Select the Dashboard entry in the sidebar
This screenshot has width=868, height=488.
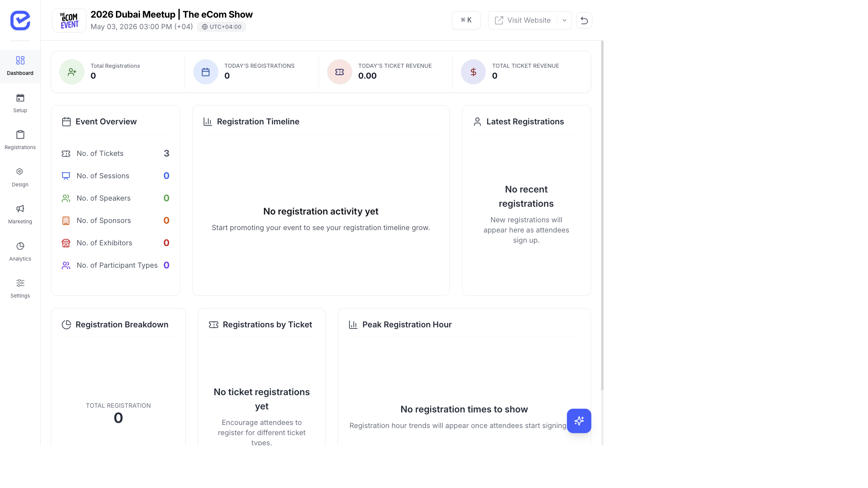pos(20,66)
